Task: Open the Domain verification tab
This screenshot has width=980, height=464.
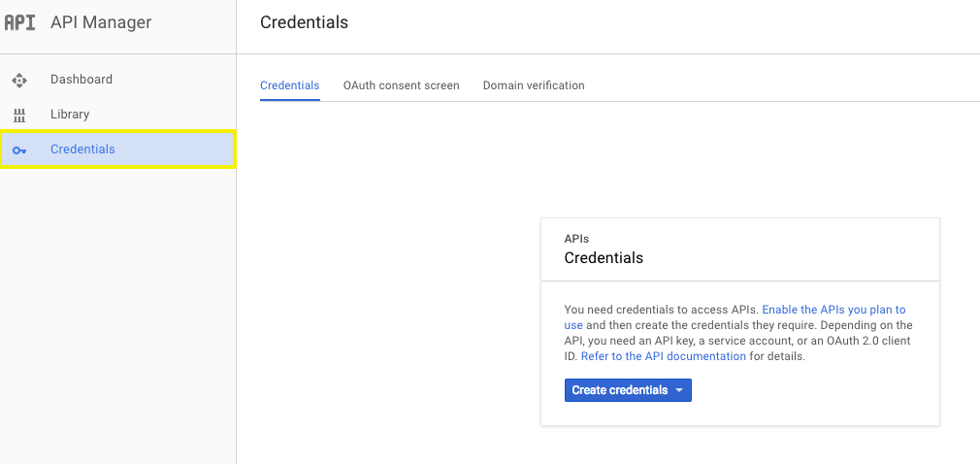Action: 534,85
